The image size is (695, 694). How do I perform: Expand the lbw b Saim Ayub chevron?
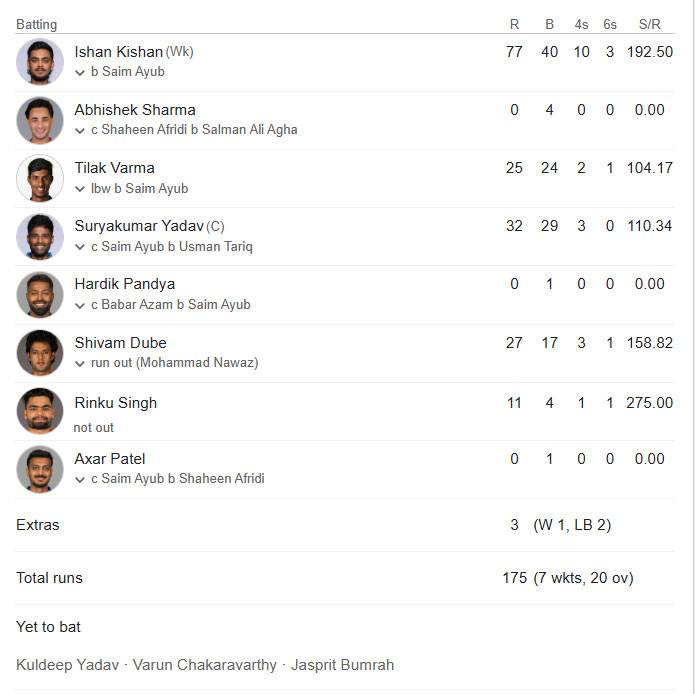[80, 189]
